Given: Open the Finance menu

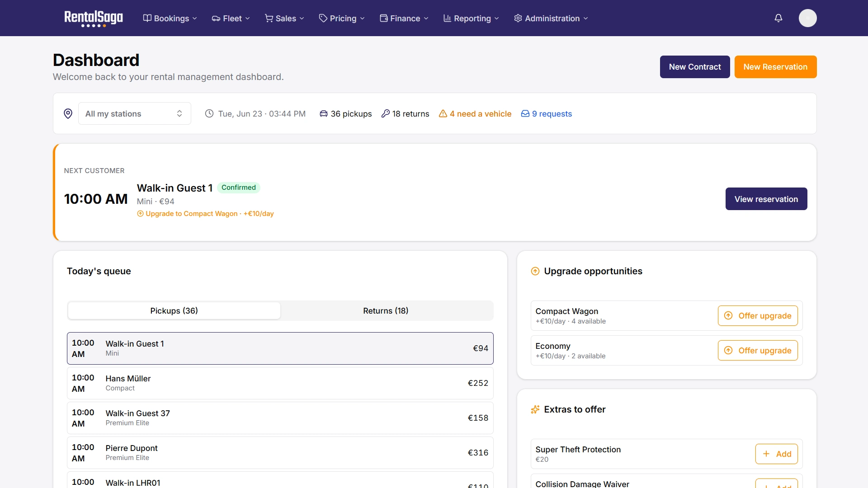Looking at the screenshot, I should [404, 18].
